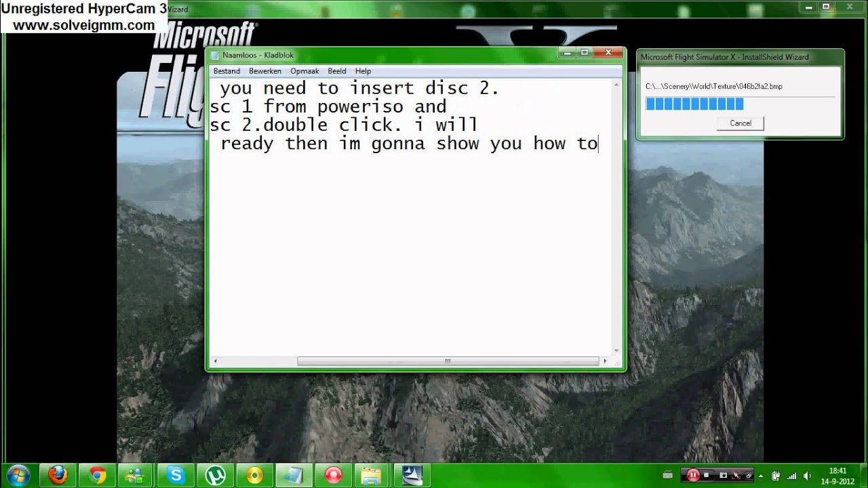Click the HyperCam cursor capture icon

736,475
